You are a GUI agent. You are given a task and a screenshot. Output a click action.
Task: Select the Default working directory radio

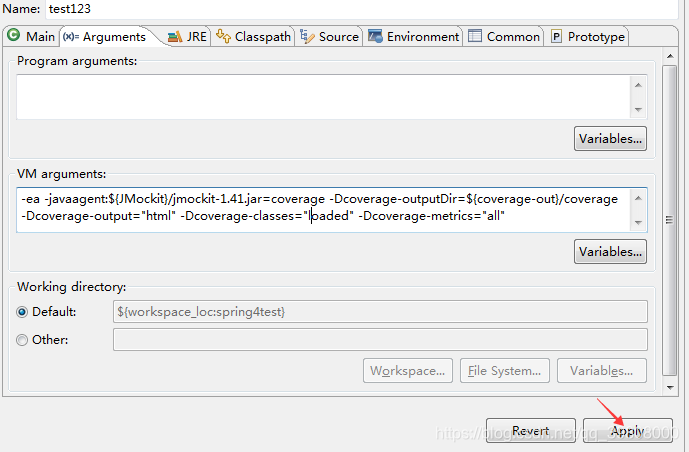coord(22,312)
